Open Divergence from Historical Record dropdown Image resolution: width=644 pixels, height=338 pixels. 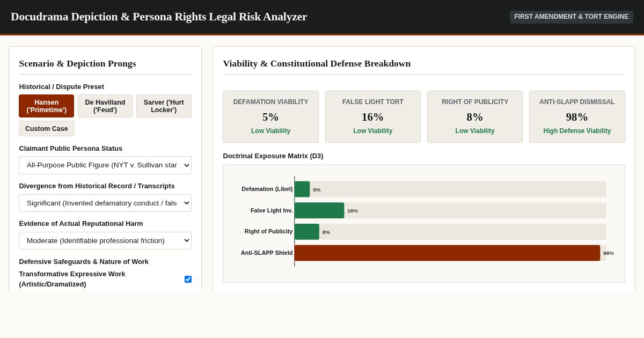pos(105,203)
